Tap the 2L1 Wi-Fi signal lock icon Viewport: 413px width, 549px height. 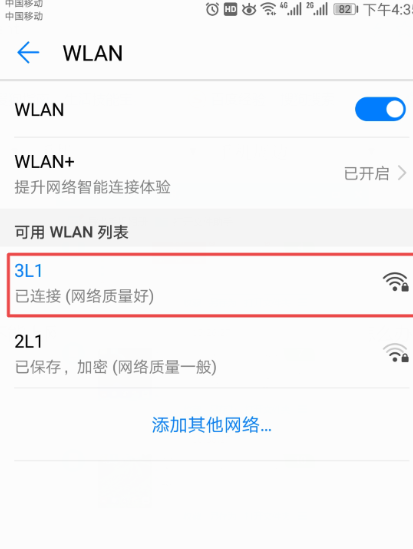tap(396, 353)
